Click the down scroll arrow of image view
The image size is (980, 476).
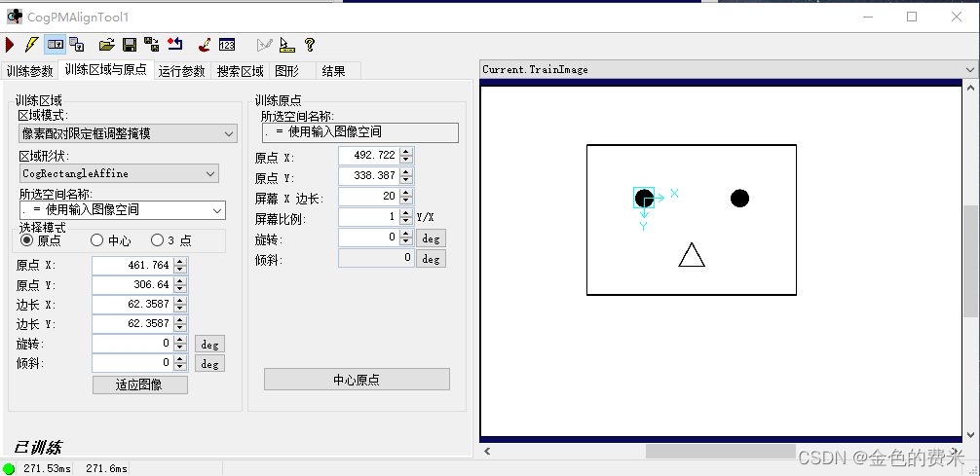click(970, 434)
